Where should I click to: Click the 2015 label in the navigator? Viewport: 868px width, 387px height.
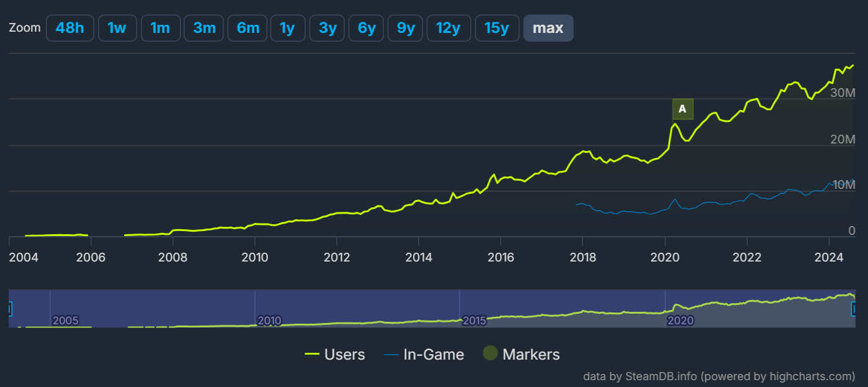[x=475, y=321]
